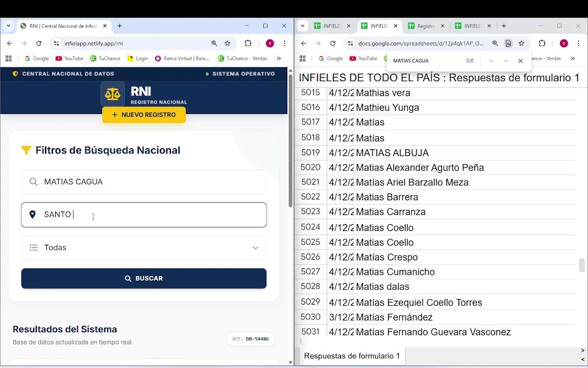Image resolution: width=588 pixels, height=368 pixels.
Task: Click zoom magnifier in Sheets address bar
Action: (x=495, y=43)
